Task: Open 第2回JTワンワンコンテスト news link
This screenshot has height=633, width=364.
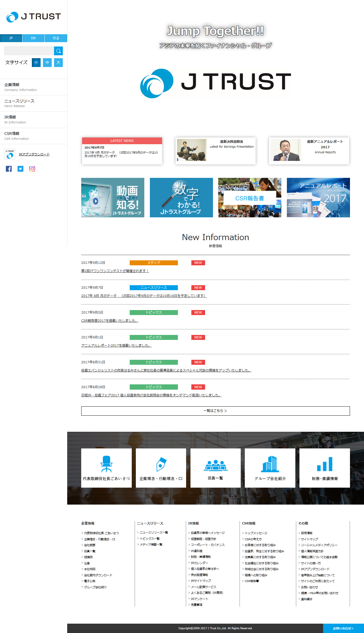Action: point(115,271)
